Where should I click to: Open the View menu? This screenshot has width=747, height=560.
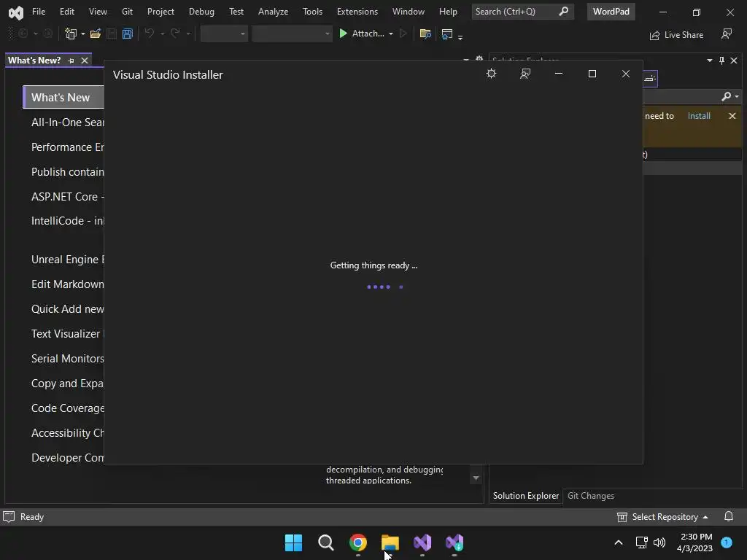98,12
